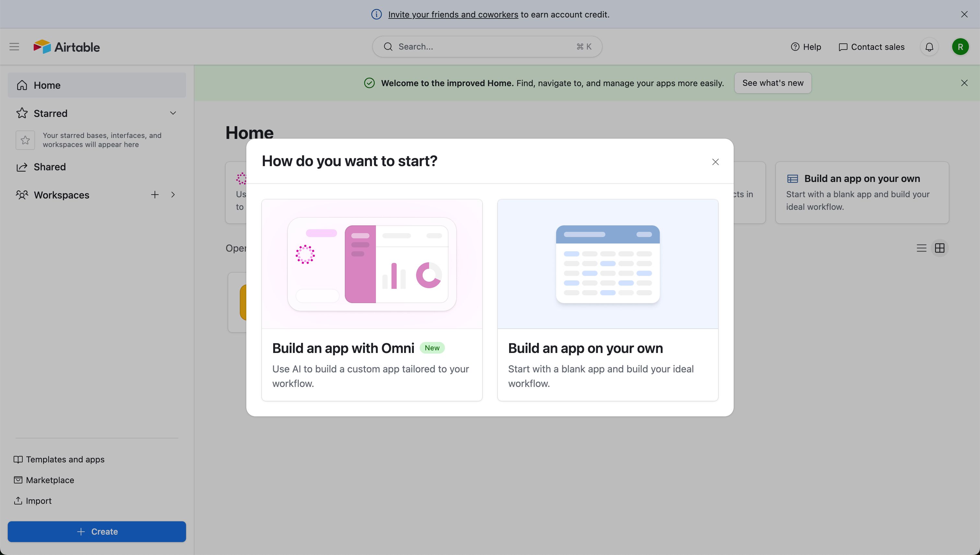Viewport: 980px width, 555px height.
Task: Open the account avatar menu
Action: (960, 47)
